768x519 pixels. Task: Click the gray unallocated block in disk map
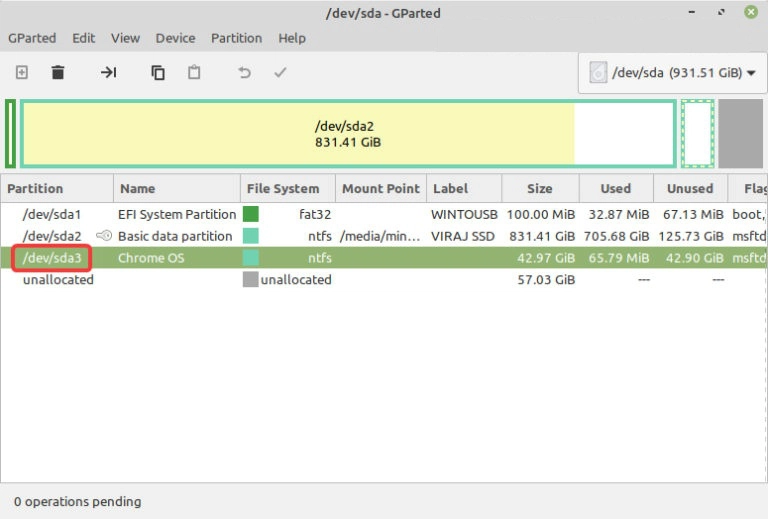[740, 134]
